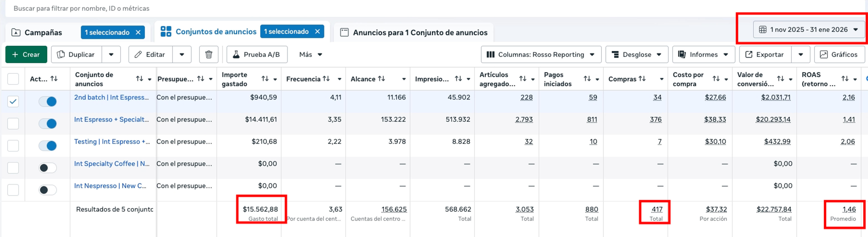Clear ad set selection with X icon
868x237 pixels.
(317, 31)
